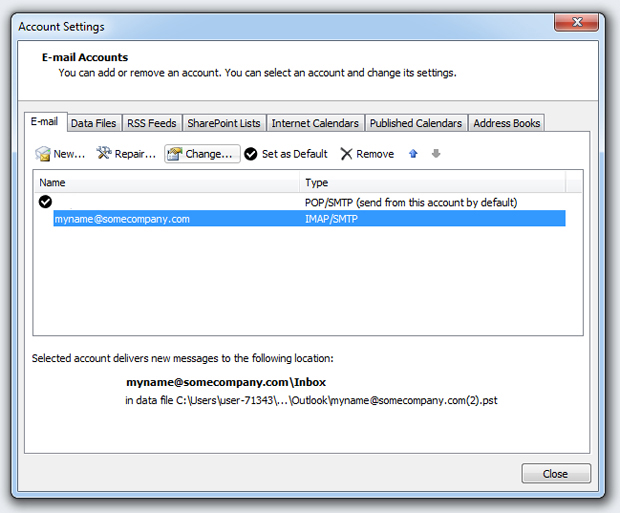Go to SharePoint Lists tab
620x513 pixels.
coord(223,123)
